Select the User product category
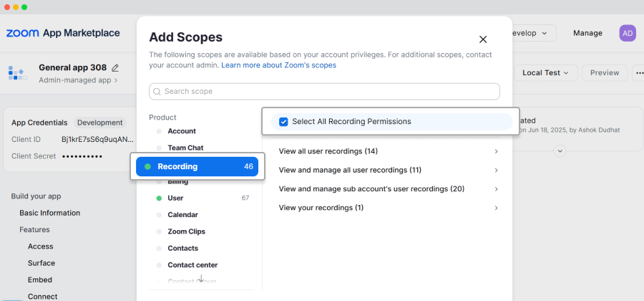This screenshot has height=301, width=644. tap(175, 199)
